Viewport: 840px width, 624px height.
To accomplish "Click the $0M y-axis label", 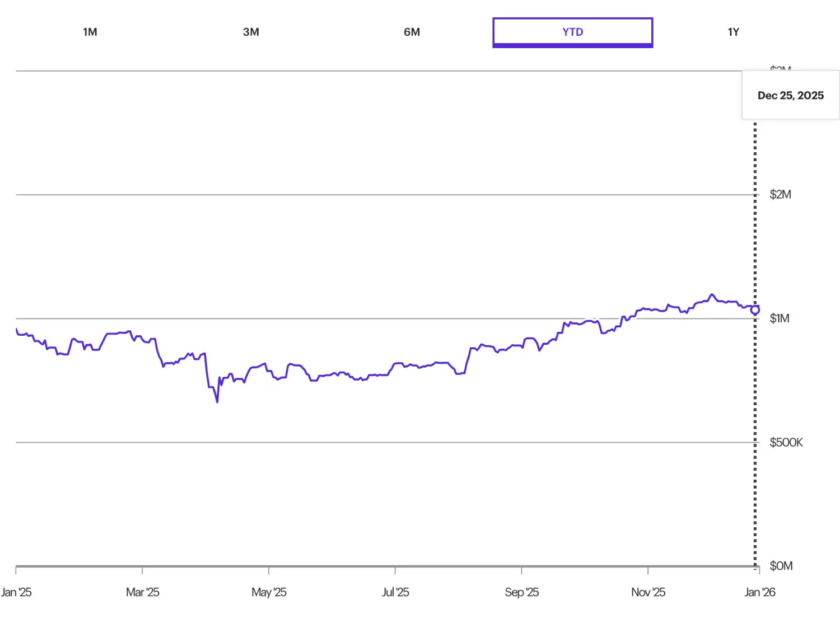I will pos(781,566).
